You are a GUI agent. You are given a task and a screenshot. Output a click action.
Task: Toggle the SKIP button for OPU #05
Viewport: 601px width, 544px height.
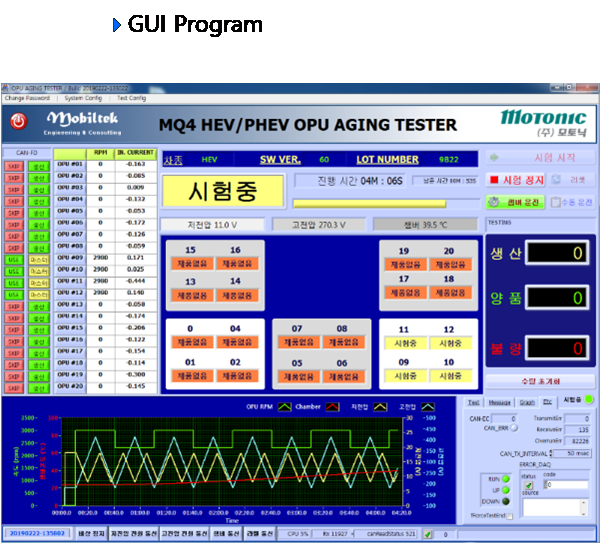(x=14, y=213)
